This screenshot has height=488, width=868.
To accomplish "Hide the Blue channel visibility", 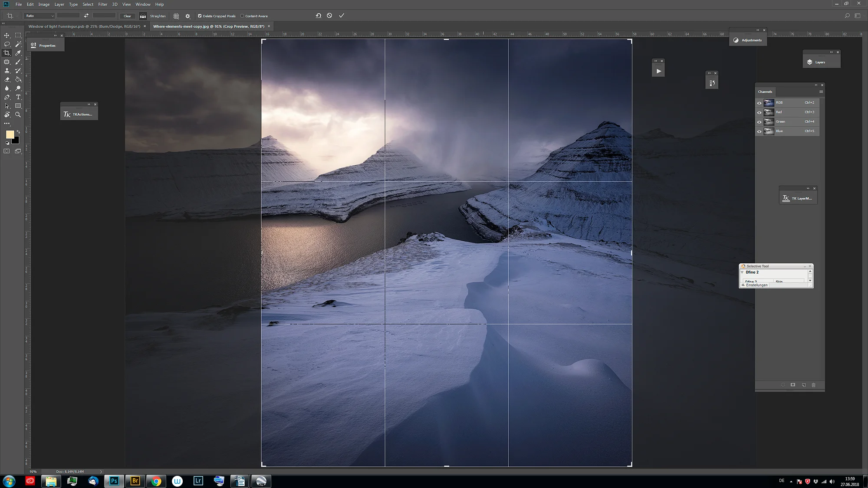I will [x=759, y=131].
